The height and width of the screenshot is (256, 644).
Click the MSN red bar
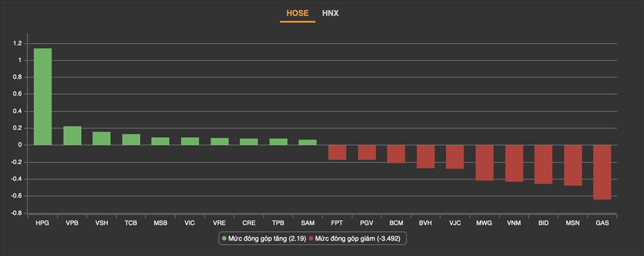(x=573, y=165)
